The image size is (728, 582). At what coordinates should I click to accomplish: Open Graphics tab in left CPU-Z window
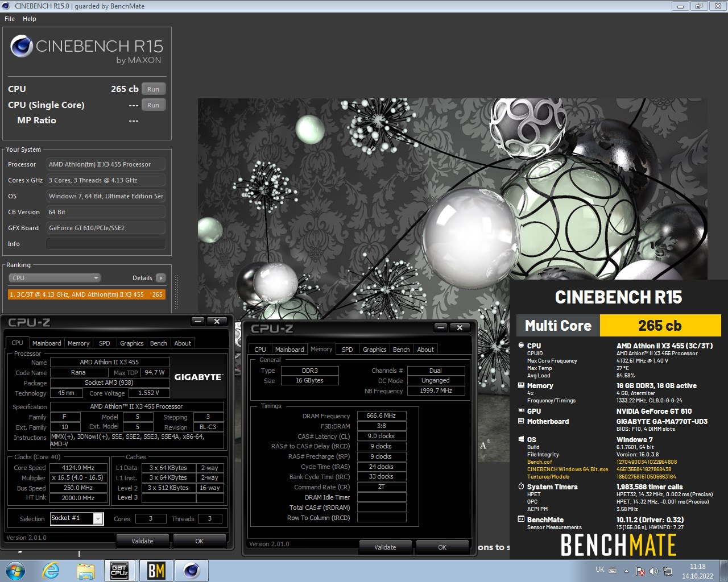(x=131, y=343)
